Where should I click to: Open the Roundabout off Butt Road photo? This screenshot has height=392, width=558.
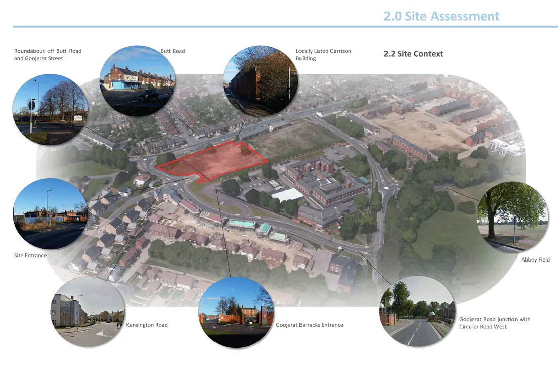click(x=50, y=110)
